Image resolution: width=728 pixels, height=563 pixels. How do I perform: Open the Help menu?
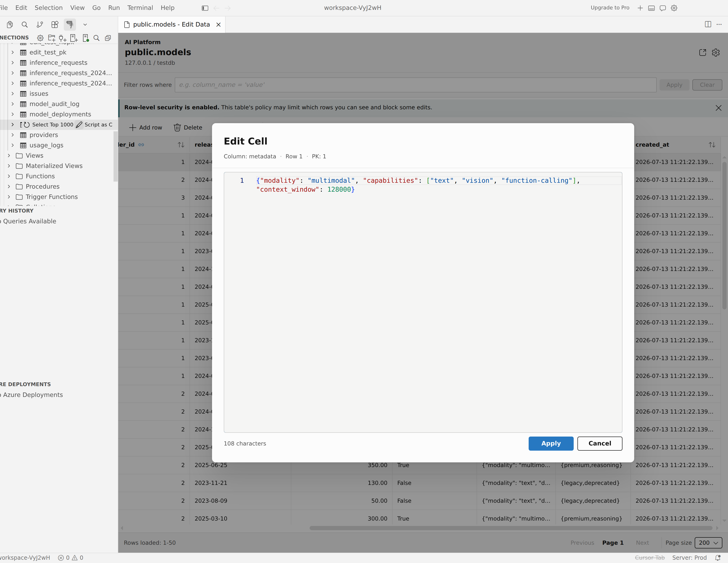pos(167,8)
